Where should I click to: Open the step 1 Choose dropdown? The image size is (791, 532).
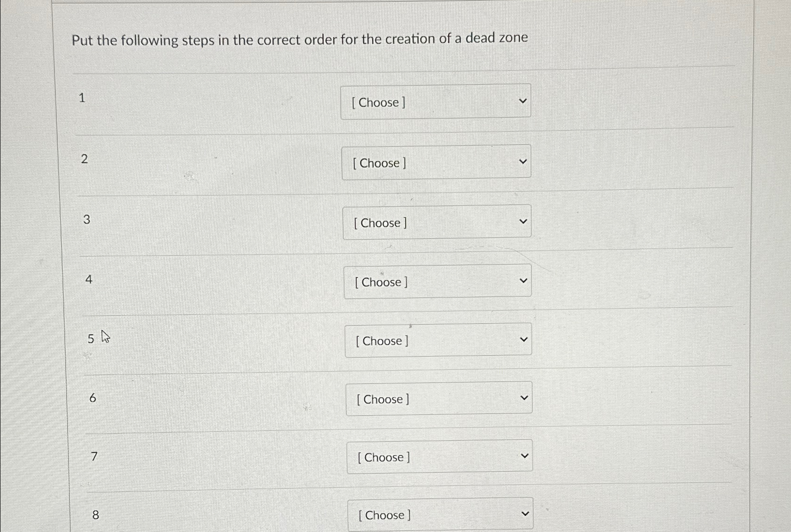click(x=436, y=101)
